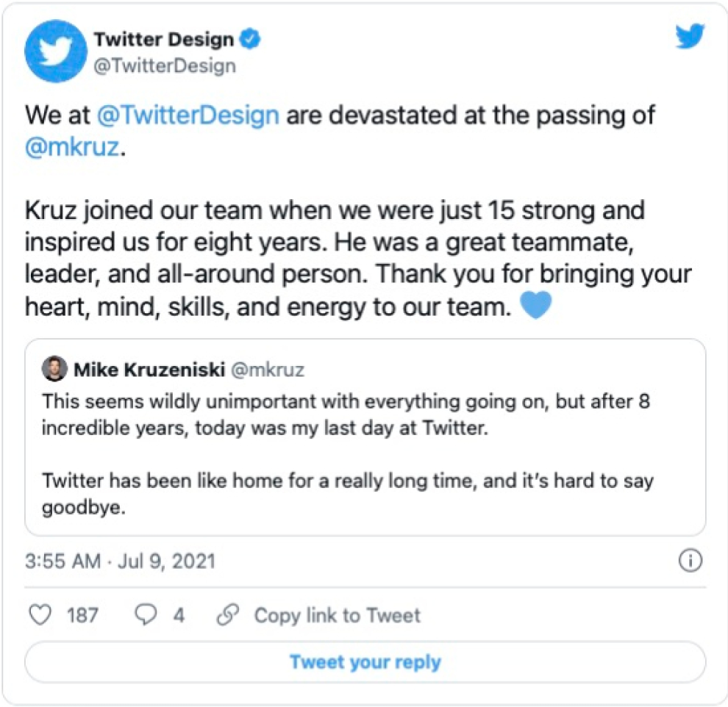Click the 4 replies count
The width and height of the screenshot is (728, 707).
pos(179,615)
